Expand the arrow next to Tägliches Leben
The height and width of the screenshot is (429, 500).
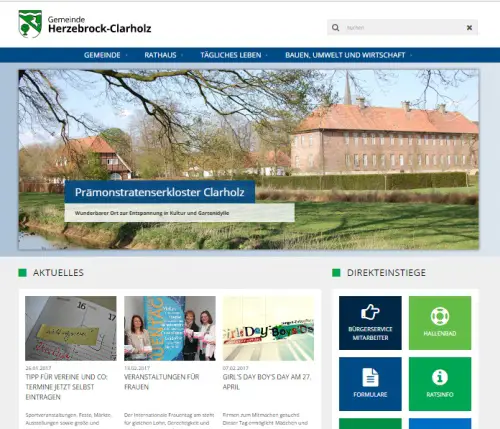pos(267,55)
